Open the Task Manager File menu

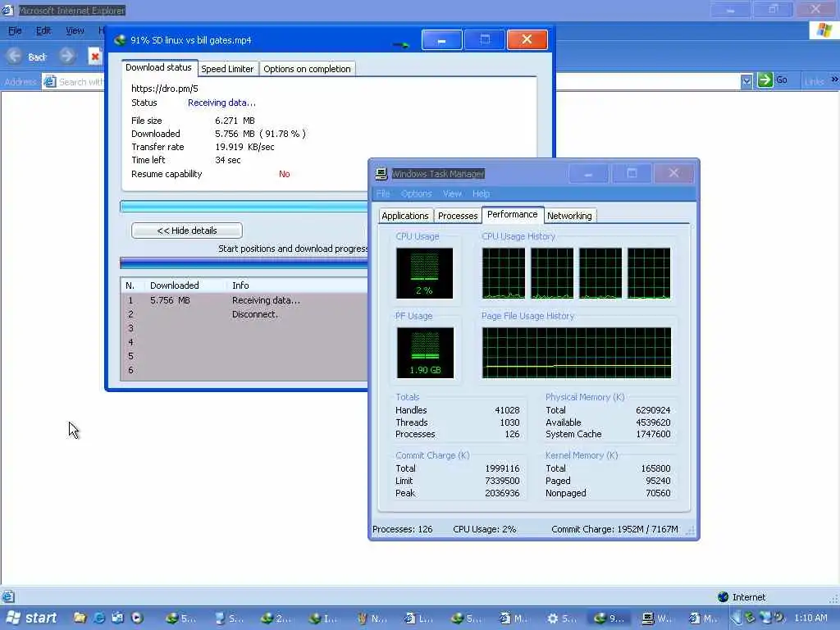(383, 194)
